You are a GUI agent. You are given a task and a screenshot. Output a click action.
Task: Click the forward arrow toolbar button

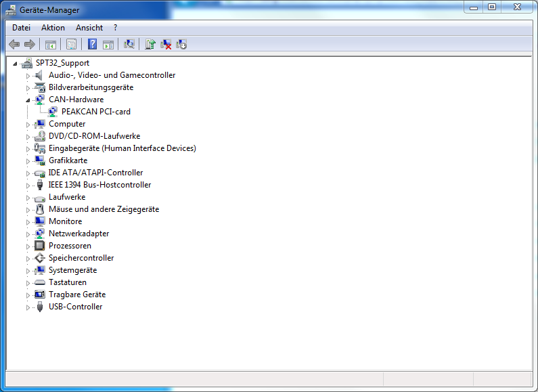[30, 45]
